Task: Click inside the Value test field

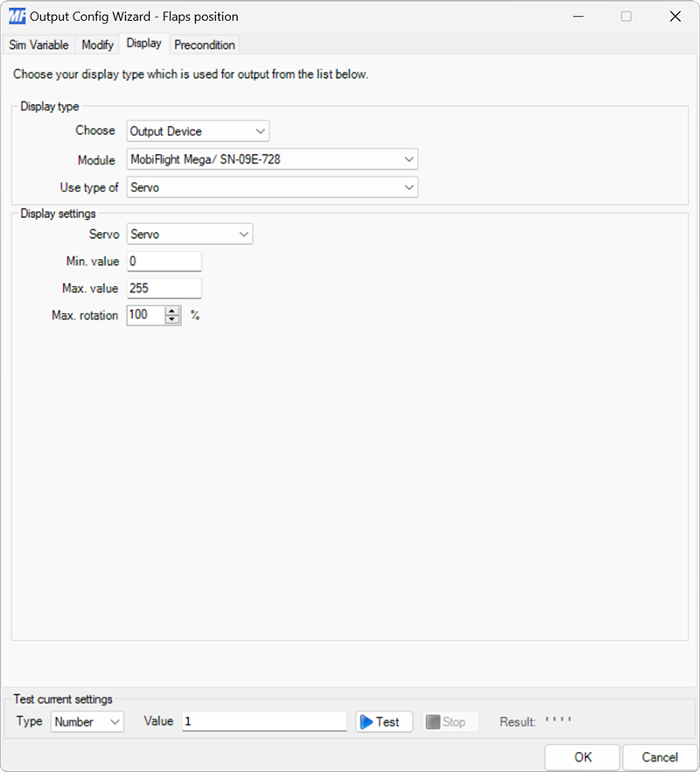Action: pyautogui.click(x=262, y=720)
